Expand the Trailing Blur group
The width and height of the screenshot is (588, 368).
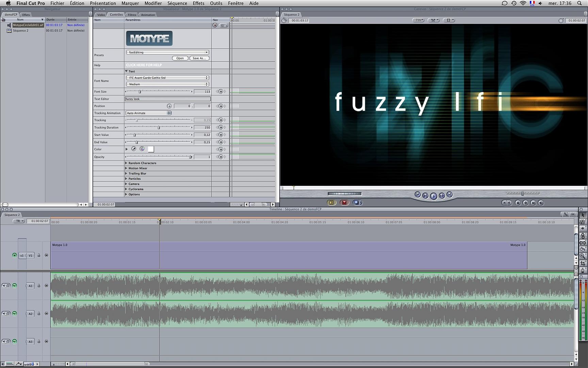(x=126, y=173)
